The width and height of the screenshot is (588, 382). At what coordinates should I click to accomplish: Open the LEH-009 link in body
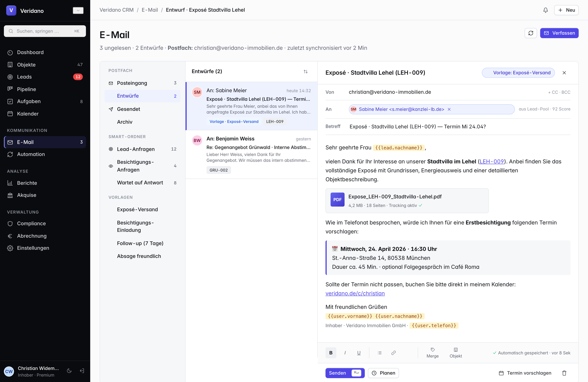click(491, 161)
